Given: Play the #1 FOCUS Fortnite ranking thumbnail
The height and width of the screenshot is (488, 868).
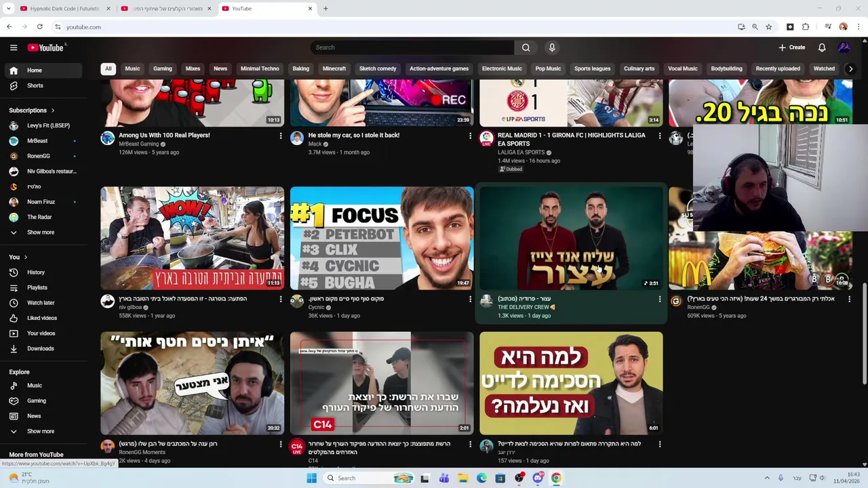Looking at the screenshot, I should point(382,239).
